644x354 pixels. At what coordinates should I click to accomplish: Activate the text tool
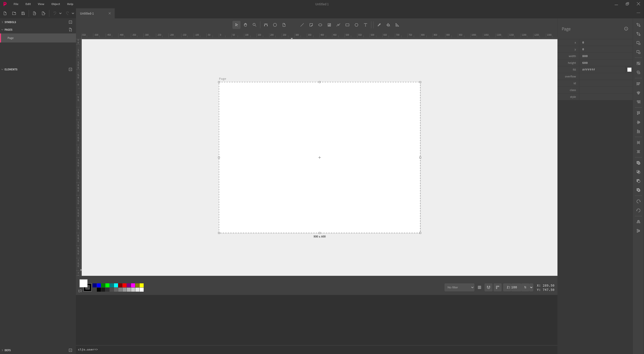click(x=366, y=25)
